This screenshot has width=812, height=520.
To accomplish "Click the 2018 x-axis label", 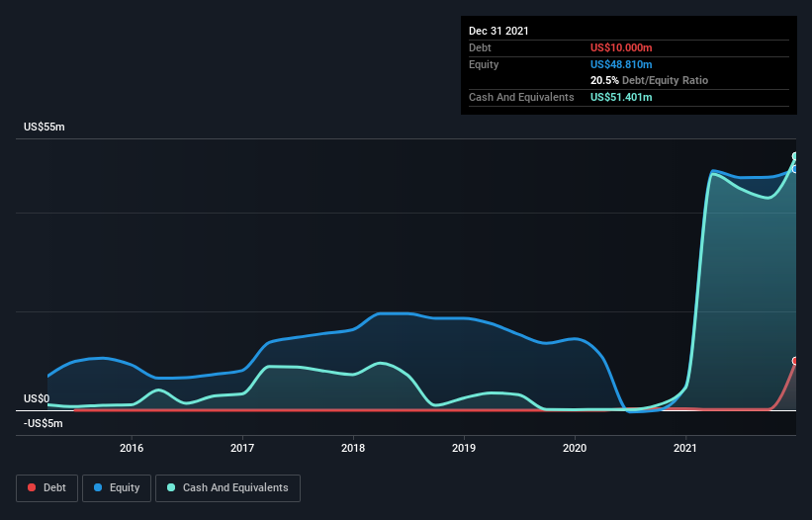I will click(x=353, y=448).
